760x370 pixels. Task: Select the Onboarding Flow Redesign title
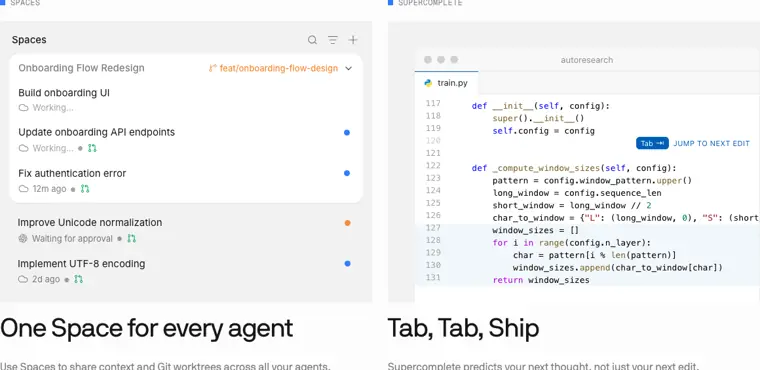click(81, 68)
